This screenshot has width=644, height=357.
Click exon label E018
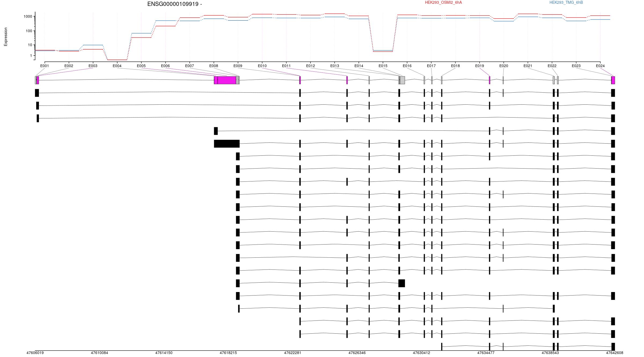(x=455, y=66)
